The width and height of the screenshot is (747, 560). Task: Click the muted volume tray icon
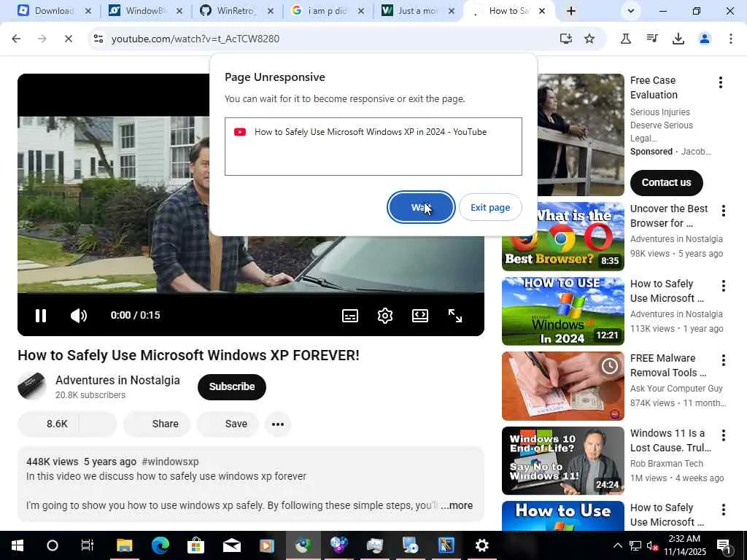point(651,546)
